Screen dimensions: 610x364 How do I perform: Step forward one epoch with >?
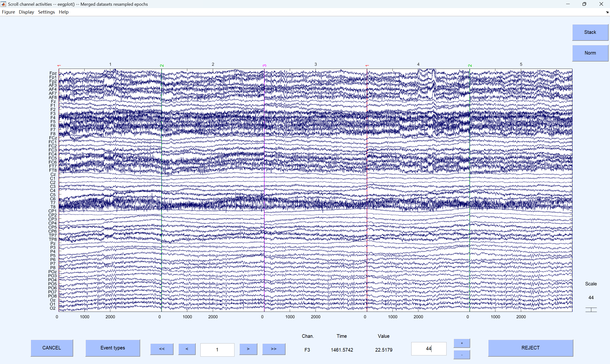(248, 349)
